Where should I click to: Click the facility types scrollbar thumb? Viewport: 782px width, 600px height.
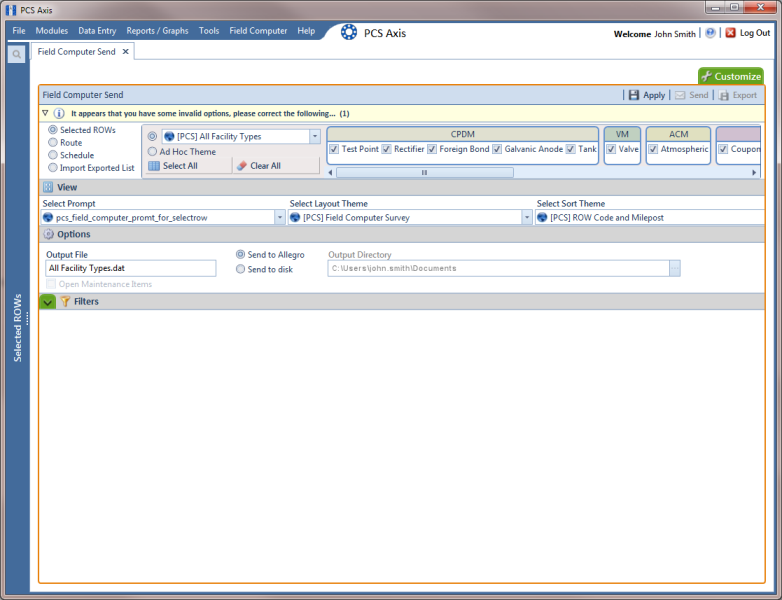tap(425, 173)
